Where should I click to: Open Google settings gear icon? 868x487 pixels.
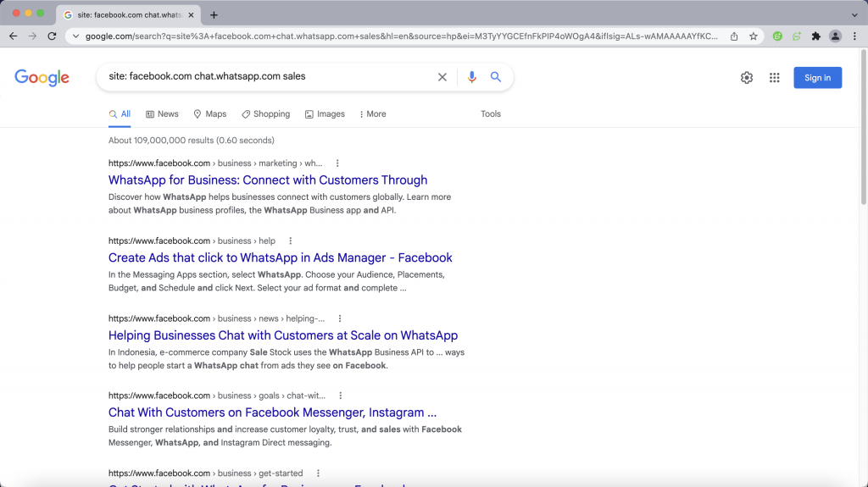pos(747,77)
